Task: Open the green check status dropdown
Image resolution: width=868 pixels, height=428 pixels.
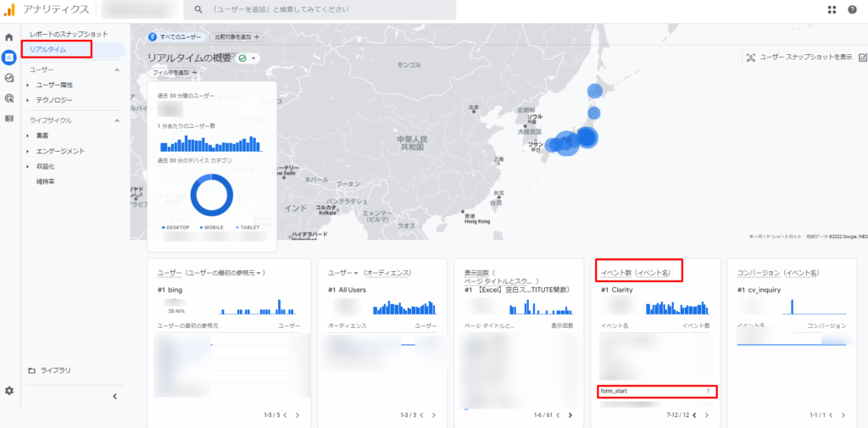Action: click(x=248, y=58)
